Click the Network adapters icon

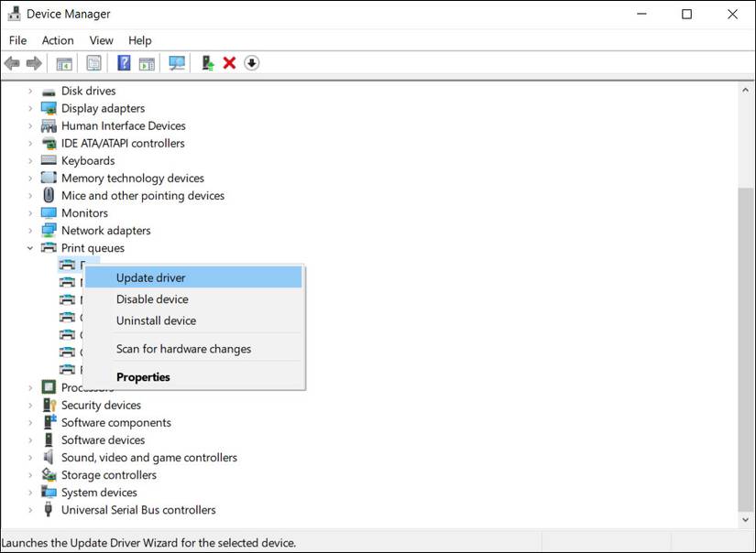point(49,230)
